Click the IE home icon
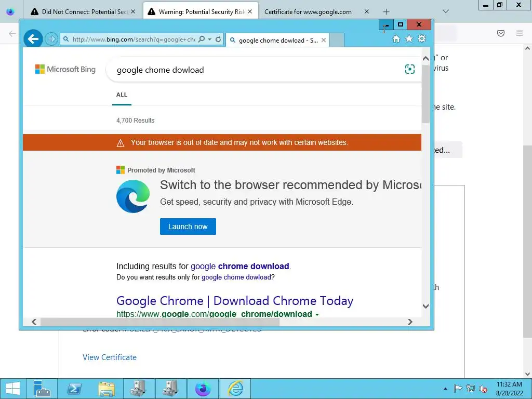The image size is (532, 399). 396,38
